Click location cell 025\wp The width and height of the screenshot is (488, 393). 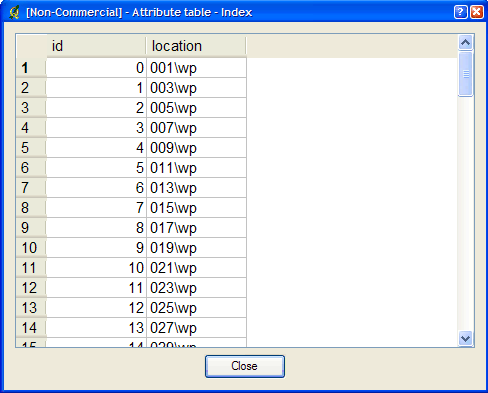[x=196, y=308]
